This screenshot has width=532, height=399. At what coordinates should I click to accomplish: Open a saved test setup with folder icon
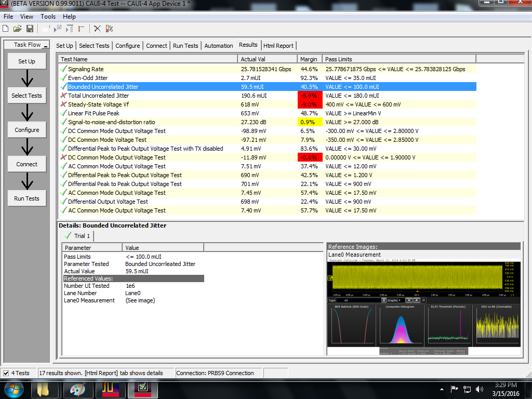pos(17,29)
